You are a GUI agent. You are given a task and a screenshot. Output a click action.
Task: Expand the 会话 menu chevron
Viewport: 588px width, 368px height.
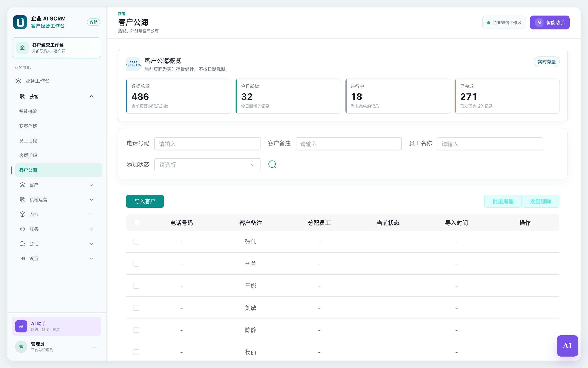tap(91, 244)
